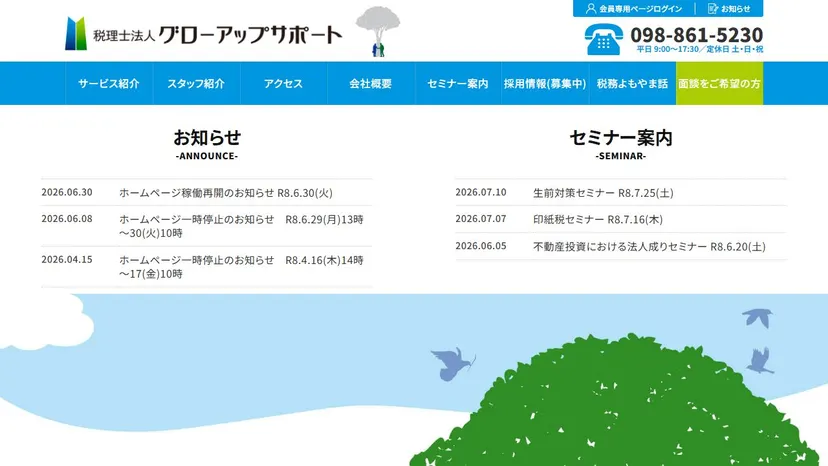Image resolution: width=828 pixels, height=466 pixels.
Task: Click the date 2026.06.08
Action: 67,219
